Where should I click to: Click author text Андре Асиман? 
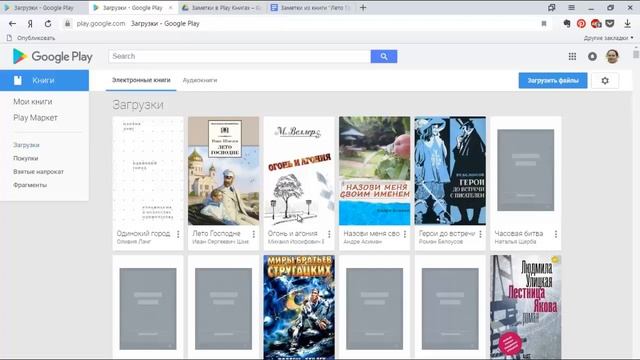(362, 242)
